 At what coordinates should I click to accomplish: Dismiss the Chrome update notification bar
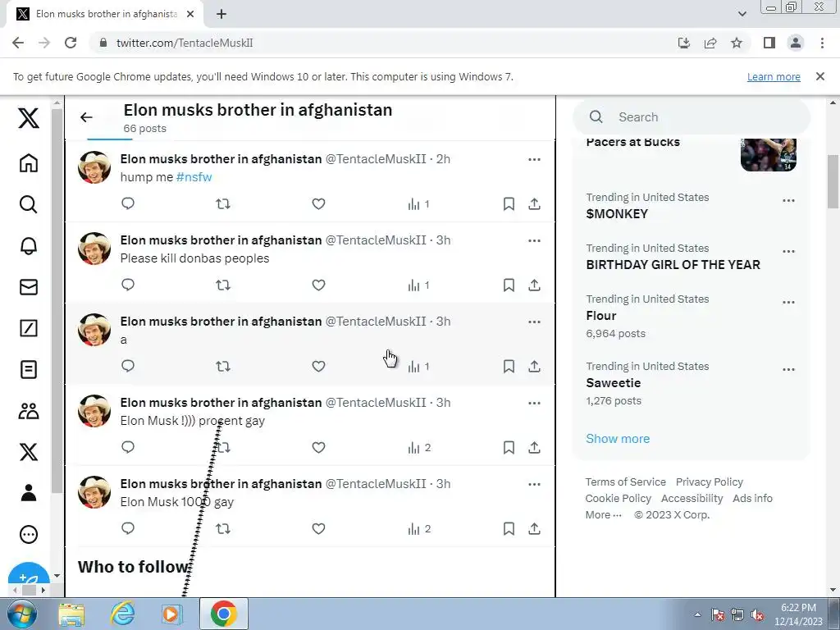point(820,76)
